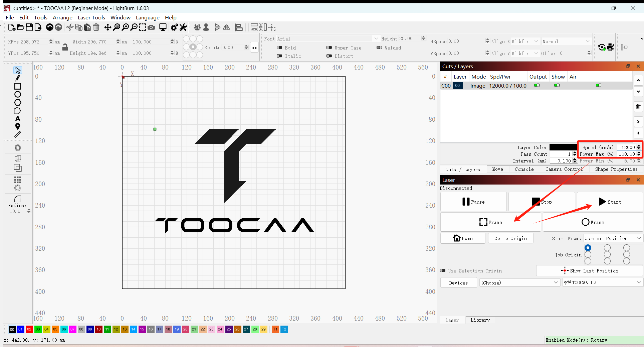
Task: Toggle Output for layer C00
Action: point(537,85)
